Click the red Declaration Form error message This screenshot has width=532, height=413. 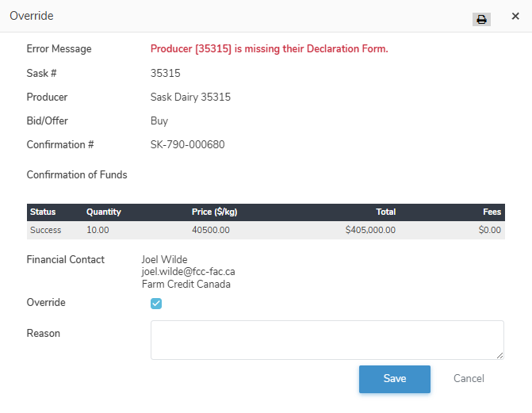tap(269, 49)
